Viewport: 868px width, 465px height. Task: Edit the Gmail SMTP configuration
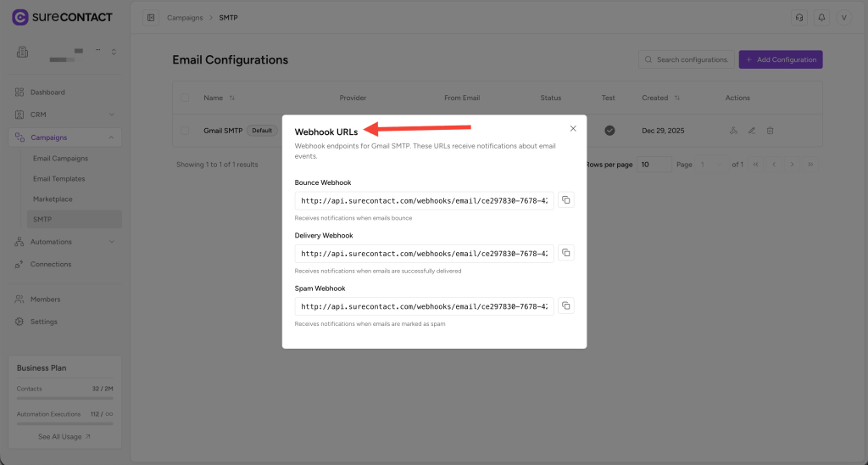pyautogui.click(x=752, y=131)
